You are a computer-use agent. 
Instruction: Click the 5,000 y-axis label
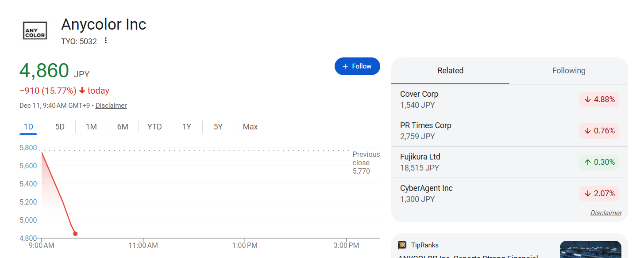28,220
